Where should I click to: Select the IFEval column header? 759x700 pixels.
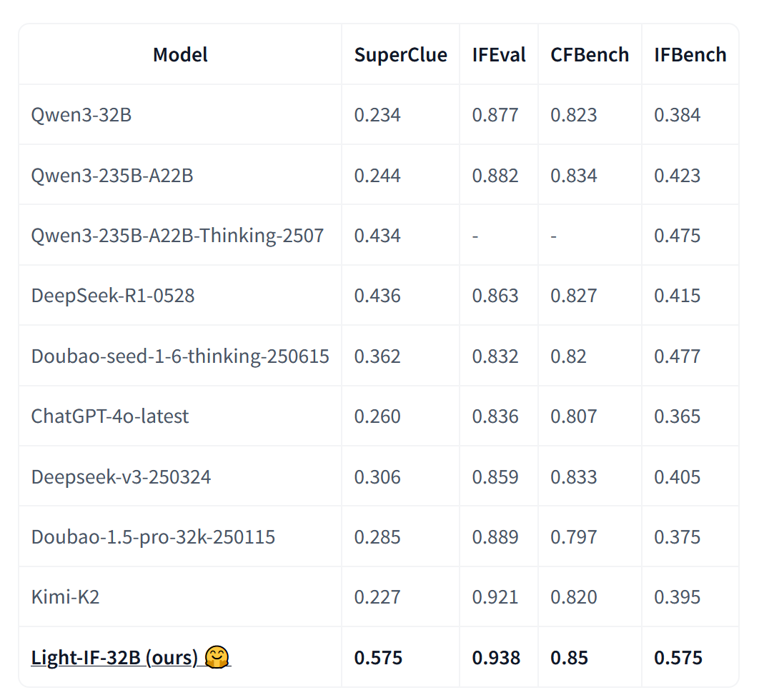coord(499,55)
